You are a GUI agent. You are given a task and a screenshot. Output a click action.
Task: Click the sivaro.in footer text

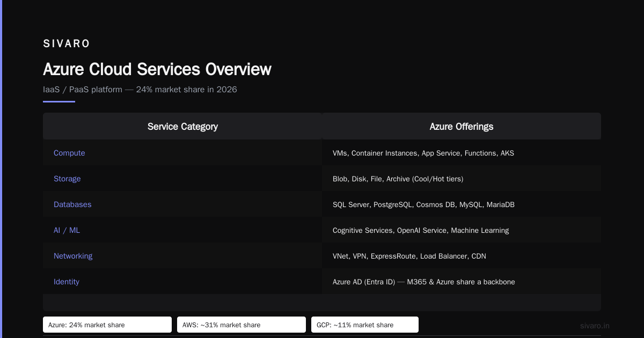click(x=595, y=326)
